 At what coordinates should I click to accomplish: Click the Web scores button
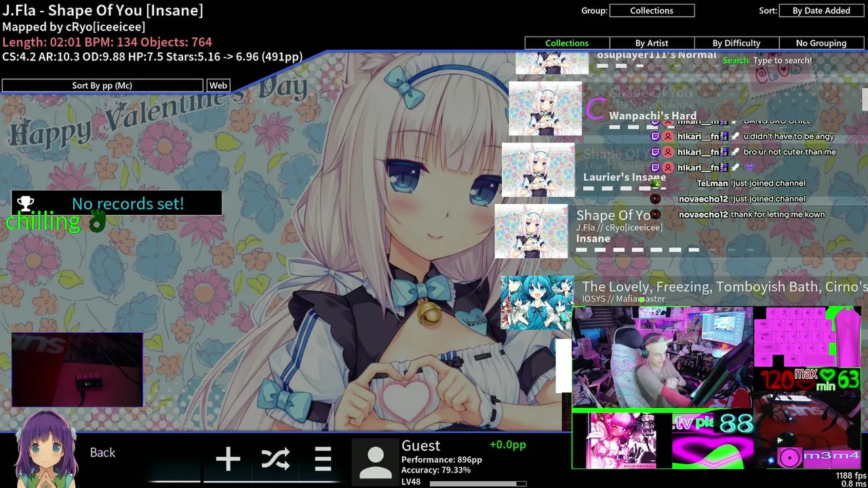(218, 85)
